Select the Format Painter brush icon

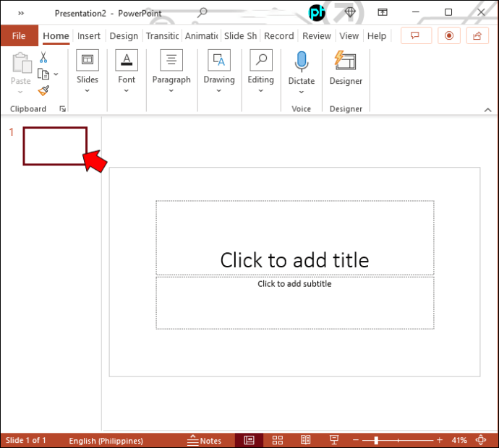[x=43, y=91]
